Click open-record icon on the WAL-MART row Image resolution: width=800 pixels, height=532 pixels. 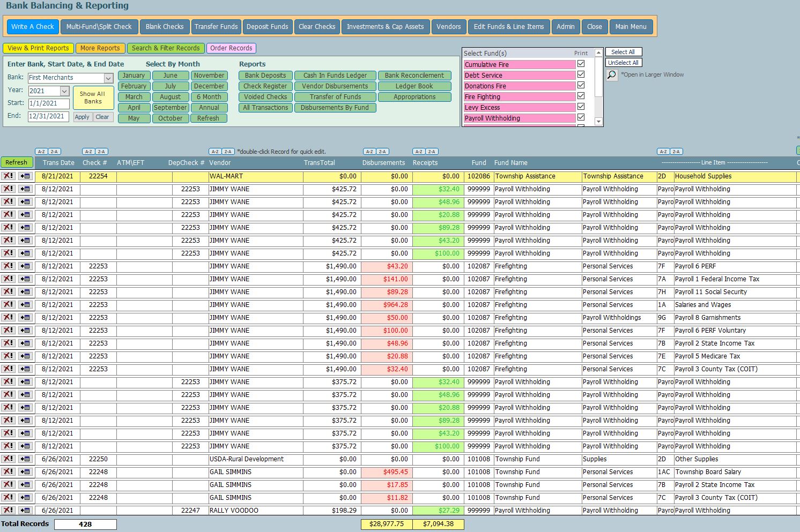25,176
